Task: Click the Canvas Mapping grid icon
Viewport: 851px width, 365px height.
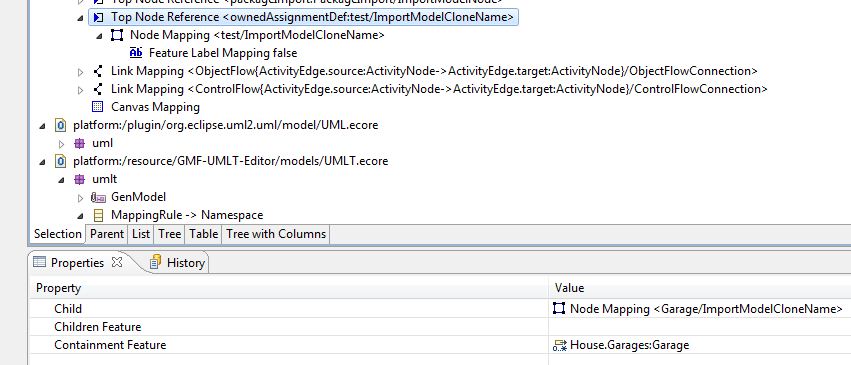Action: 98,107
